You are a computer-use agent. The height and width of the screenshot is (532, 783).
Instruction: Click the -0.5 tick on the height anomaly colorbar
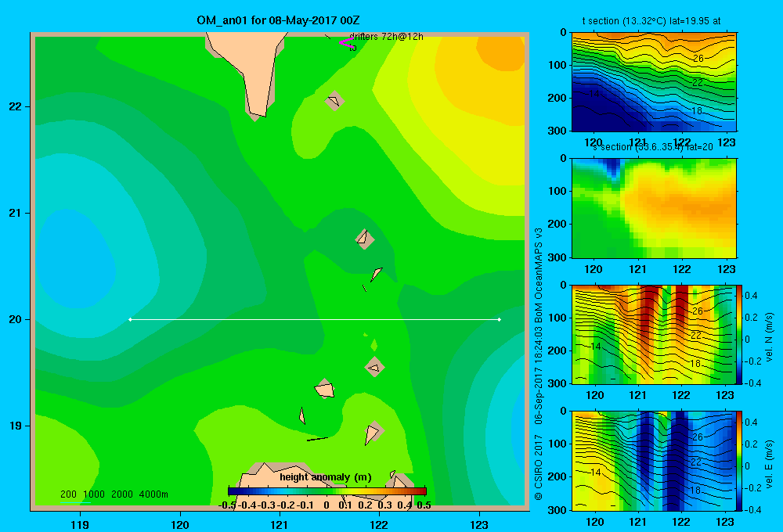pos(227,505)
